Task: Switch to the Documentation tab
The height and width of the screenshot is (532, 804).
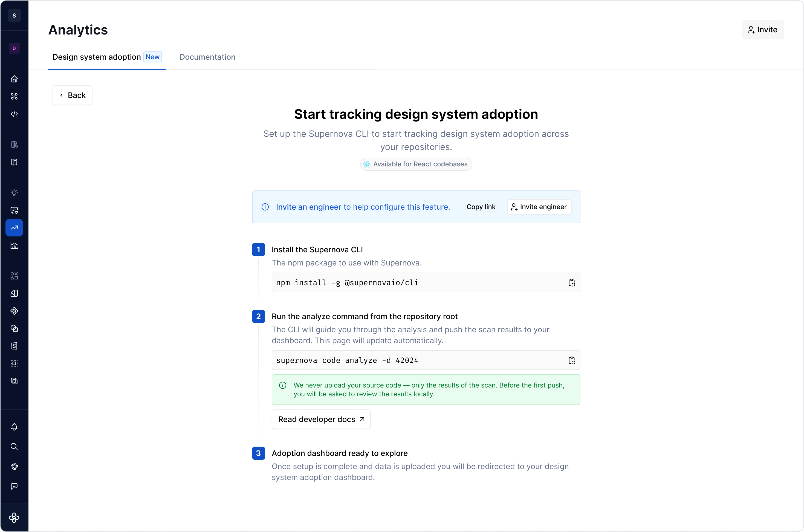Action: pos(207,57)
